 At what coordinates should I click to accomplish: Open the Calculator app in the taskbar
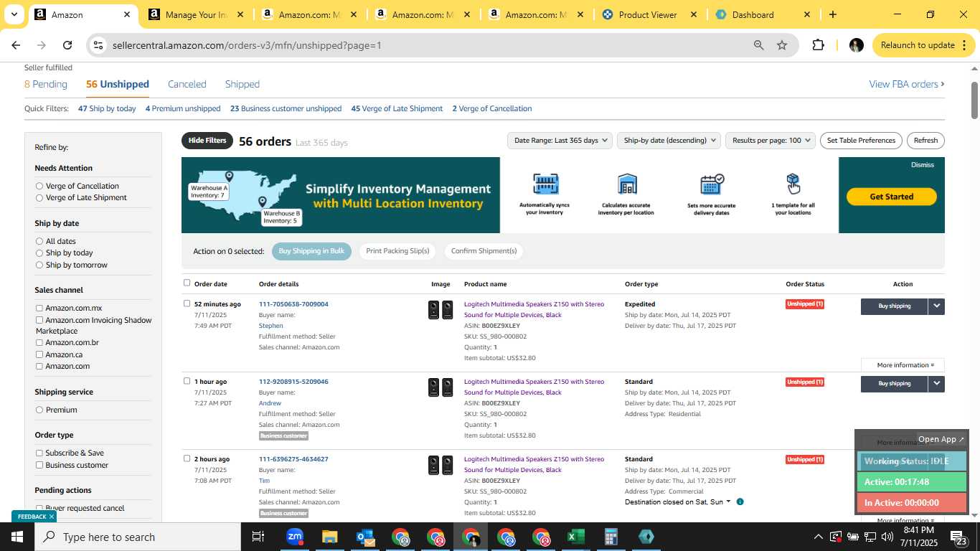(611, 537)
